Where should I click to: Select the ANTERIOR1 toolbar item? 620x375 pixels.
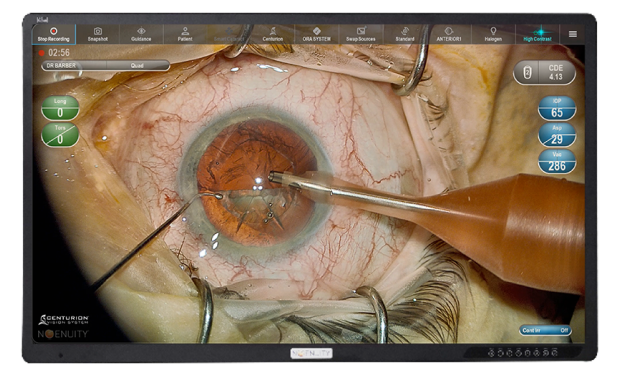pos(449,34)
